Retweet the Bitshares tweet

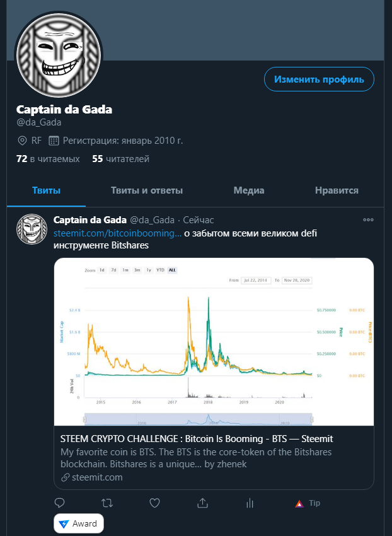107,503
